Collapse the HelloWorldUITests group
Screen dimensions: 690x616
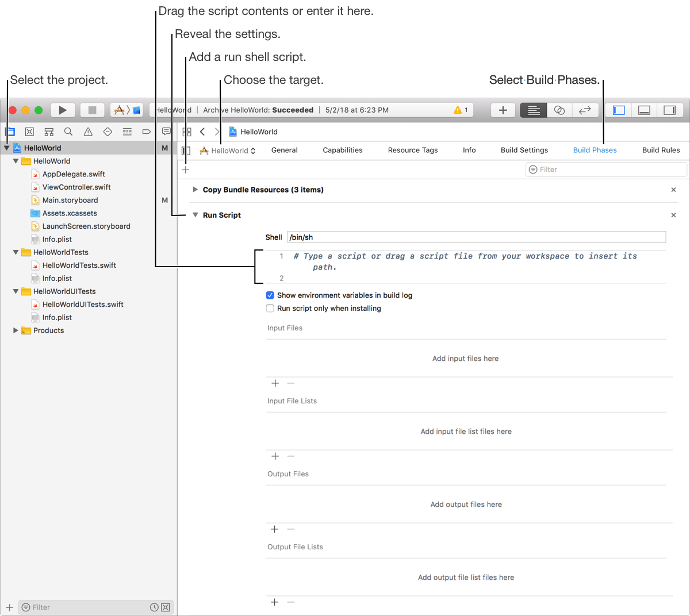[16, 291]
